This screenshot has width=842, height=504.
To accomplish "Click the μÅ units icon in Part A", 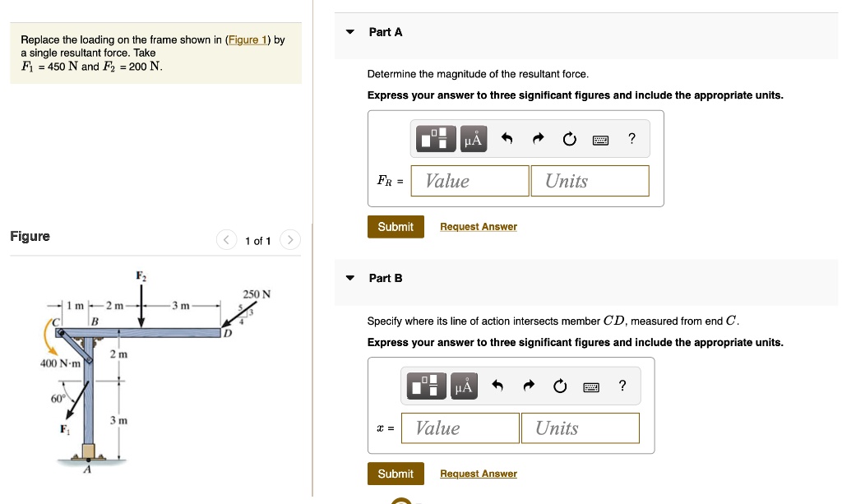I will pyautogui.click(x=472, y=138).
